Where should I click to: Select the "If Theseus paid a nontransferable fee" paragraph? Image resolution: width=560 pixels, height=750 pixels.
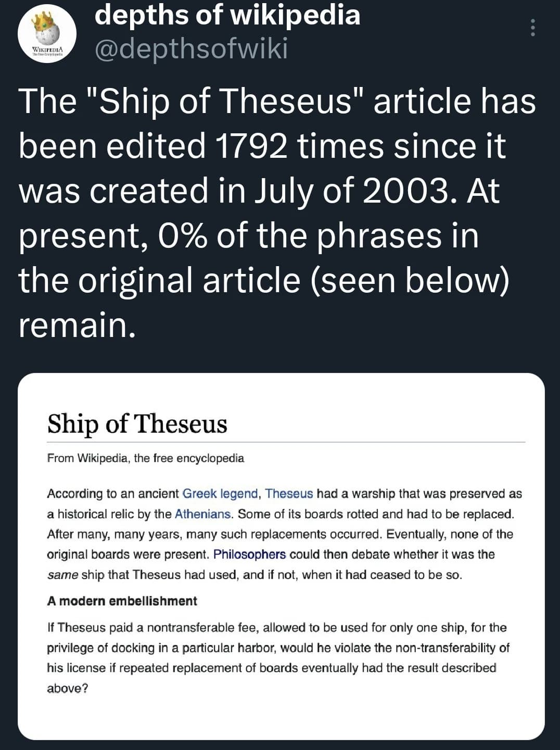278,658
